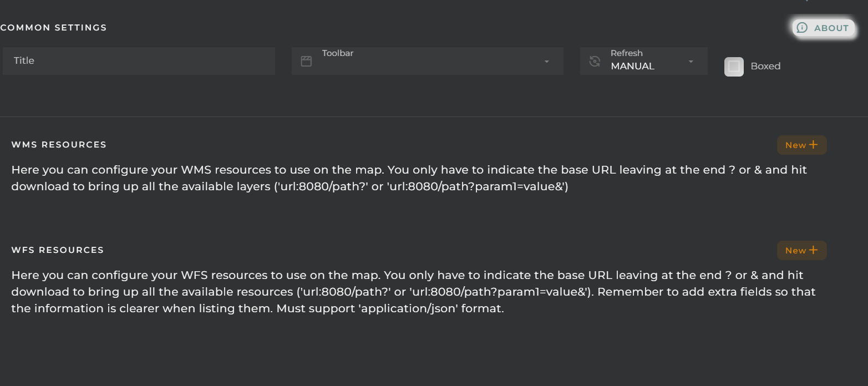Select the Common Settings heading
This screenshot has height=386, width=868.
coord(54,28)
